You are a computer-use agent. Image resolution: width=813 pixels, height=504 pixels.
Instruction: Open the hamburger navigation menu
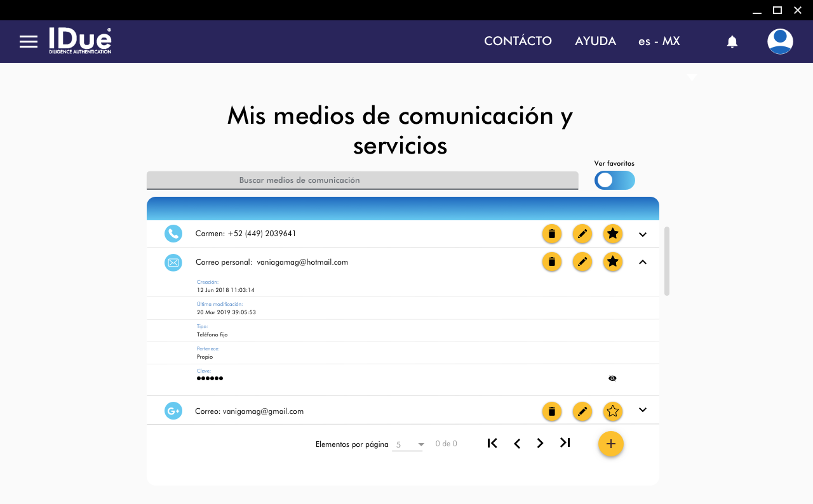coord(29,42)
